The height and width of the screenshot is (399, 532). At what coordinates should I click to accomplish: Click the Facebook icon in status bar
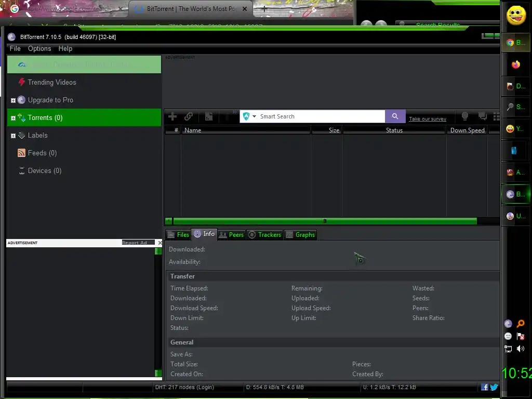(x=485, y=387)
